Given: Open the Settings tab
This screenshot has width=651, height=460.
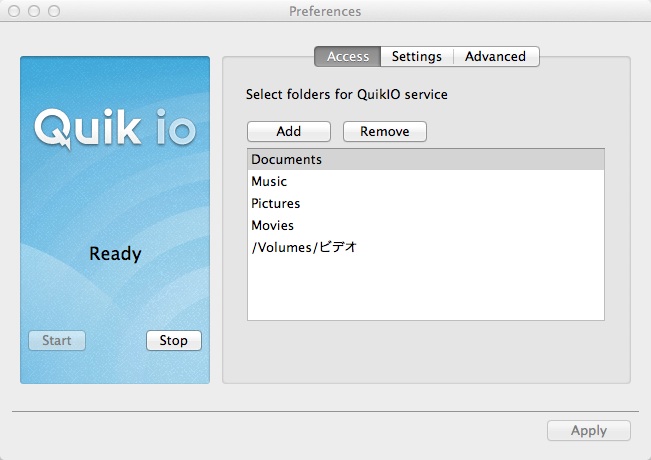Looking at the screenshot, I should pos(416,56).
